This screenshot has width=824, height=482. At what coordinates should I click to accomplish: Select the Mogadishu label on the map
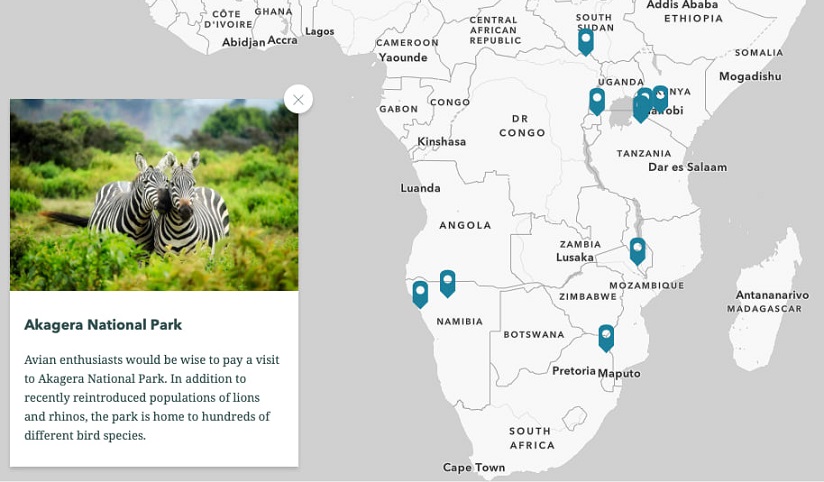click(x=750, y=77)
